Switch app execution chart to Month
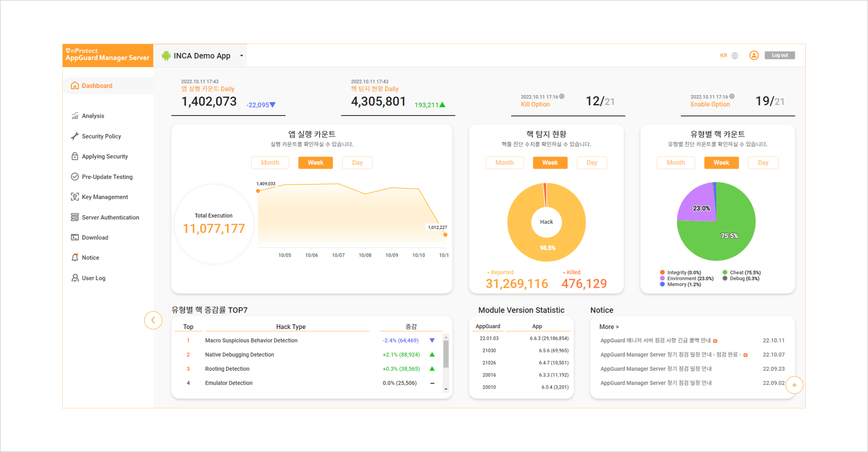 coord(270,163)
